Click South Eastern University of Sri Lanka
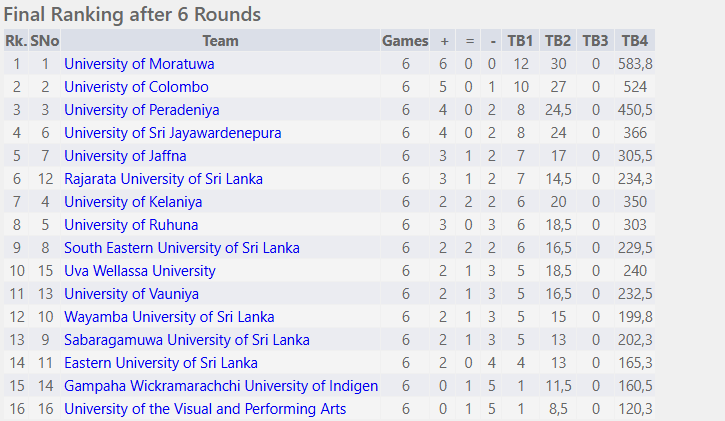This screenshot has width=725, height=421. click(182, 248)
